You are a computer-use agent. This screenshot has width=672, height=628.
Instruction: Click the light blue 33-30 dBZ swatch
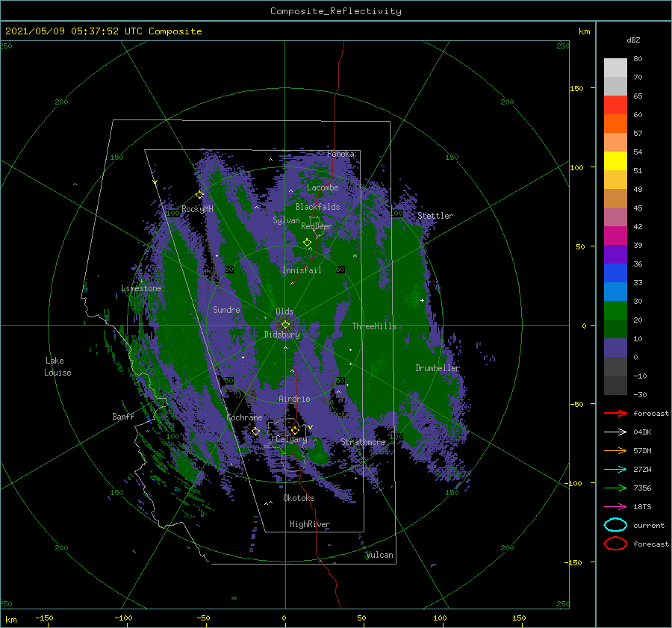click(615, 292)
